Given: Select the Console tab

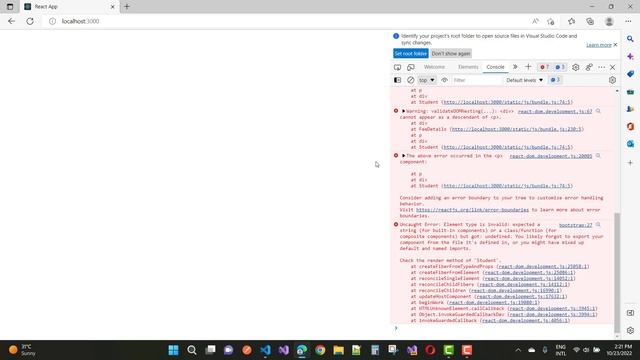Looking at the screenshot, I should [x=495, y=67].
